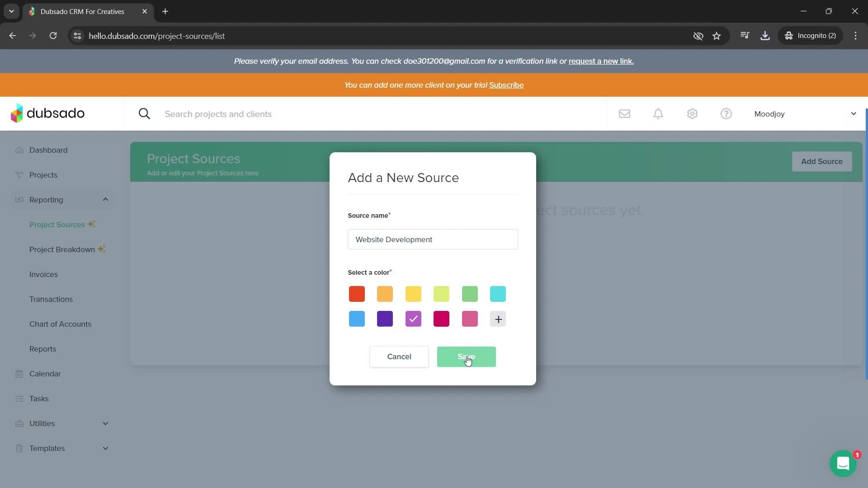Open Chrome three-dot menu
Image resolution: width=868 pixels, height=488 pixels.
(x=855, y=36)
